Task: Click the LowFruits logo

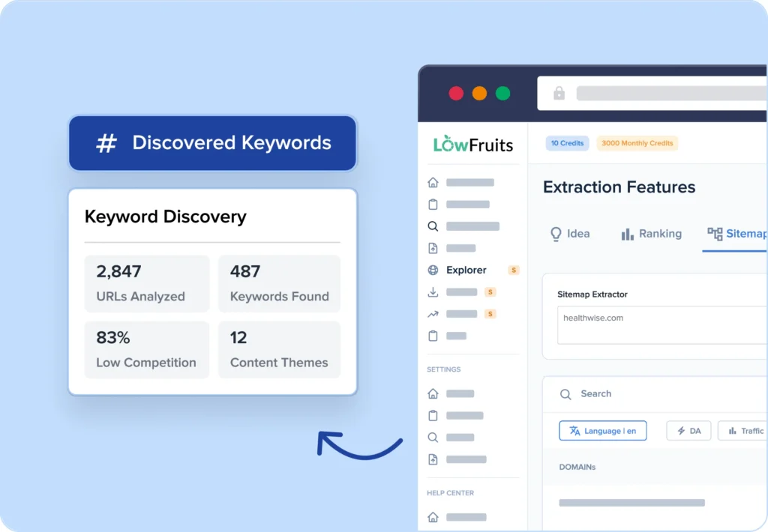Action: point(472,143)
